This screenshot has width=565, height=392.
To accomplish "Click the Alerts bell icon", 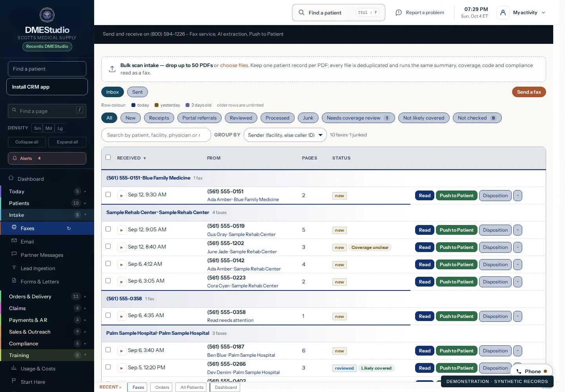I will (x=15, y=158).
